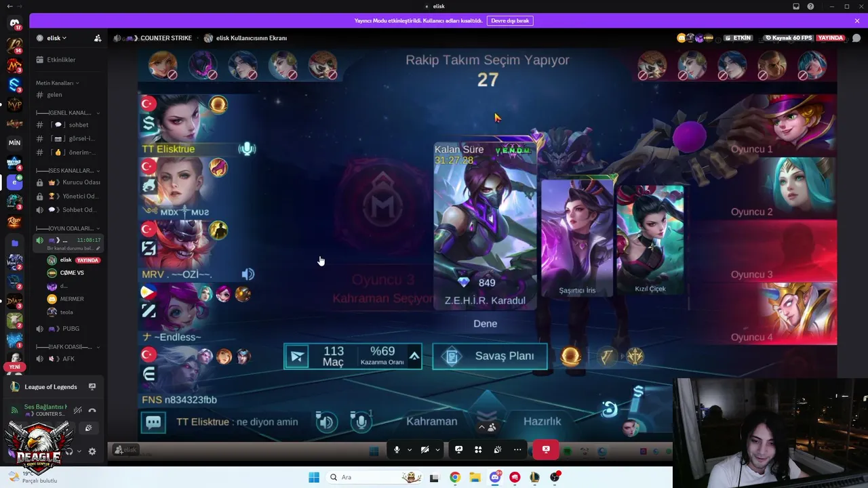Image resolution: width=868 pixels, height=488 pixels.
Task: Toggle camera in stream controls
Action: pos(425,449)
